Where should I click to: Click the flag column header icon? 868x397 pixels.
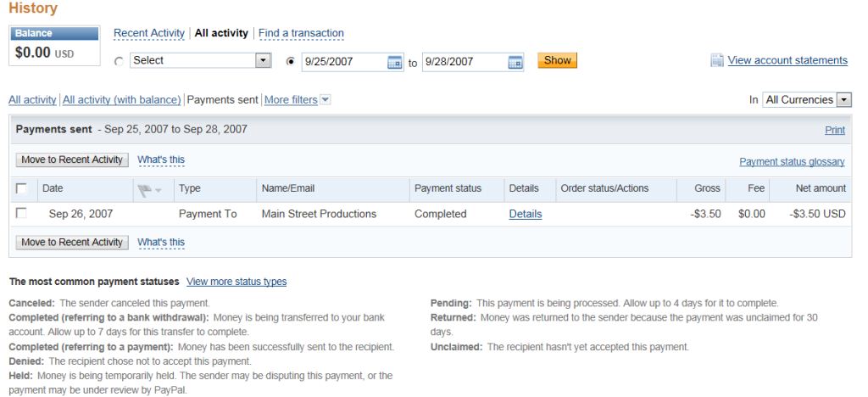point(145,188)
